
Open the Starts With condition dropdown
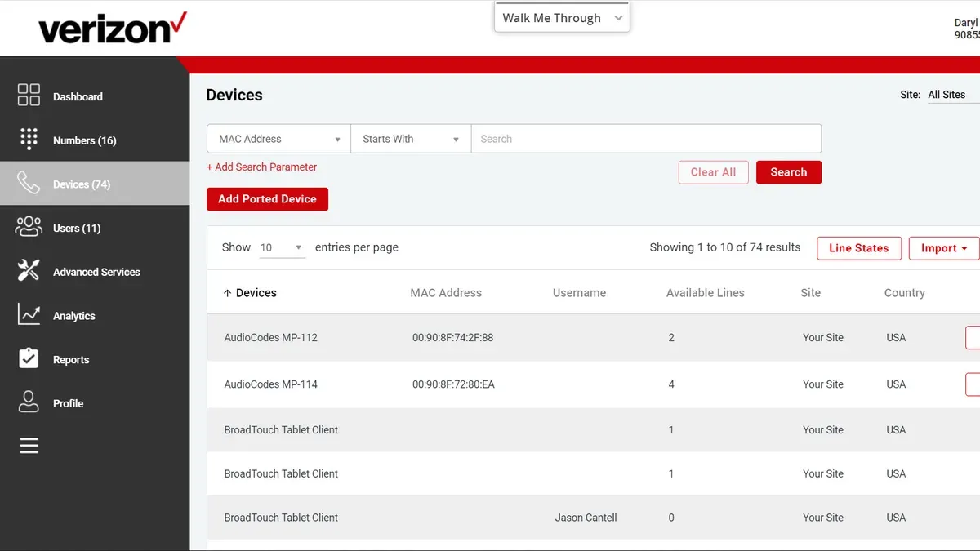point(411,139)
